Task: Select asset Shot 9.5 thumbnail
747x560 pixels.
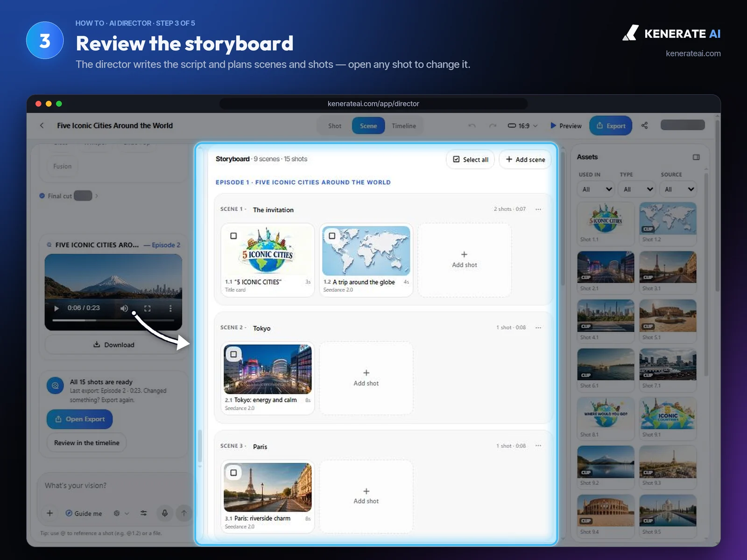Action: [x=668, y=511]
